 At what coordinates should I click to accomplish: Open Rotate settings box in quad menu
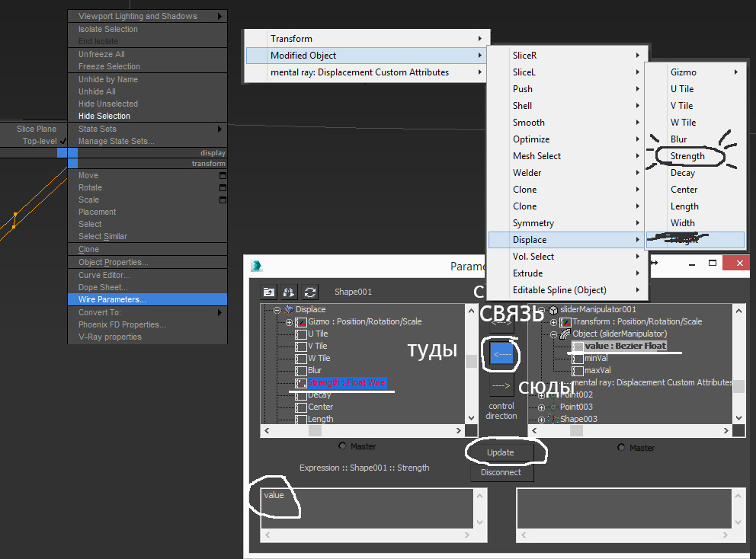point(223,187)
